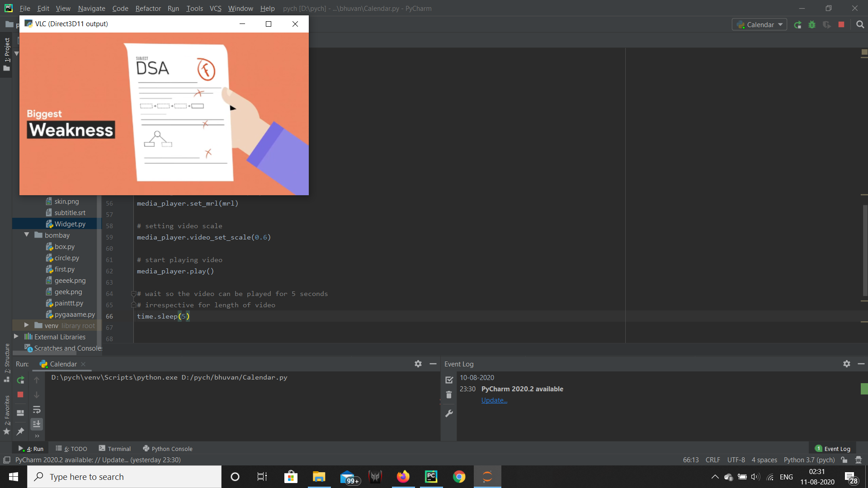Expand the venv library root folder
This screenshot has width=868, height=488.
click(27, 325)
